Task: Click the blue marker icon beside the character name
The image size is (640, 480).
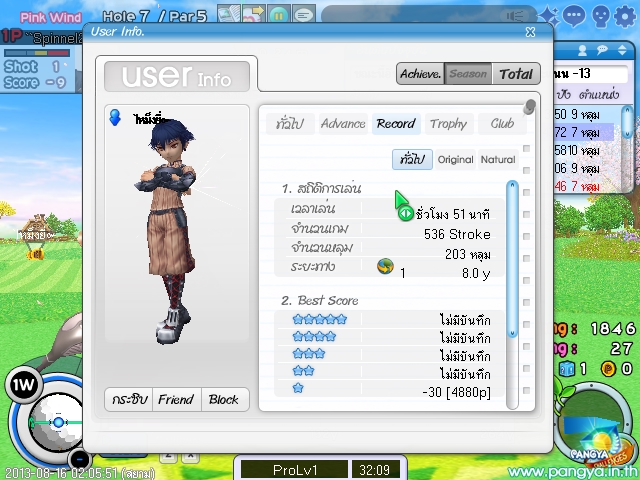Action: (115, 118)
